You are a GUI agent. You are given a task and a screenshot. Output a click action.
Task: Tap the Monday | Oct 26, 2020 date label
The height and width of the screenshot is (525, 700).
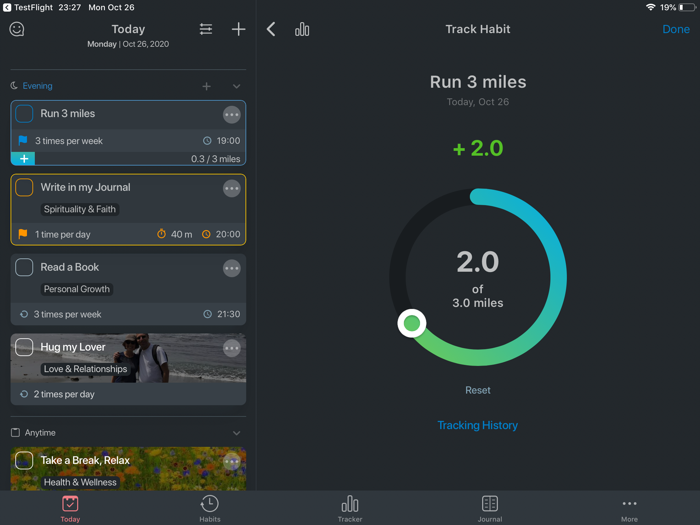point(128,44)
